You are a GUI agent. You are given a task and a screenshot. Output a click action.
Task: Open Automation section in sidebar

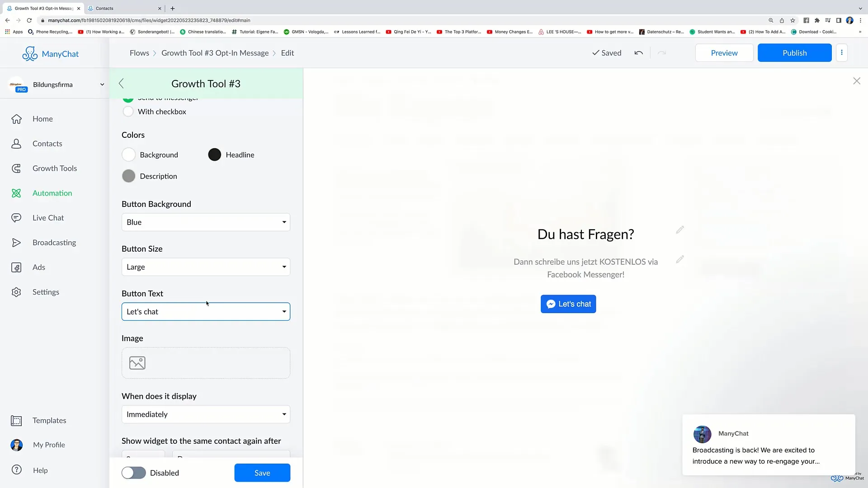52,192
